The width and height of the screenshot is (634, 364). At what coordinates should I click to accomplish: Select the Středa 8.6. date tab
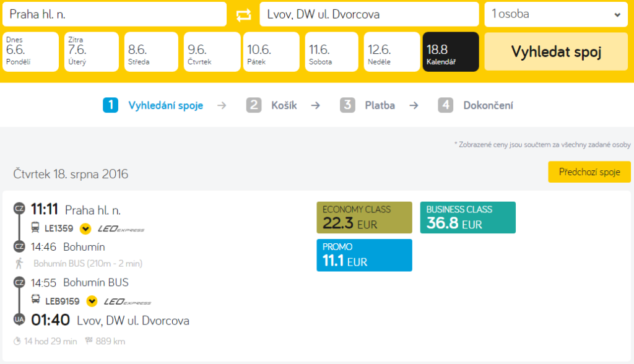point(151,52)
